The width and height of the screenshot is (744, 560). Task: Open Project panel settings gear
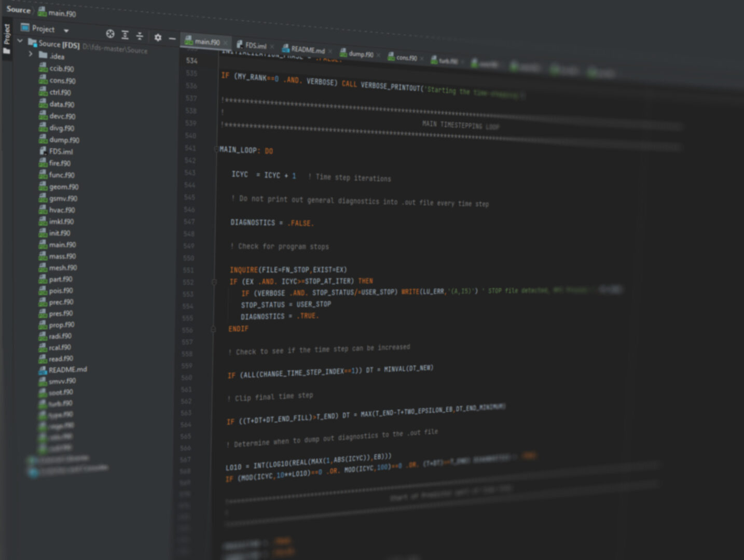(158, 37)
